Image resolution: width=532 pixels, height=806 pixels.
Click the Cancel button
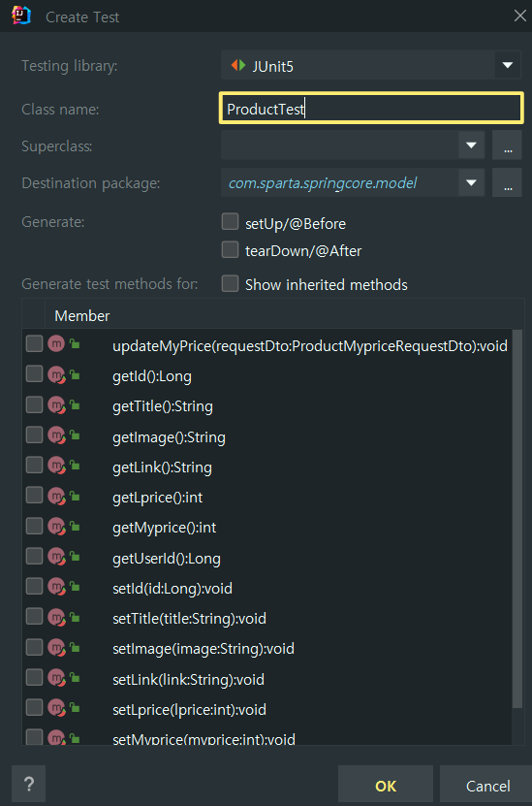click(x=487, y=786)
